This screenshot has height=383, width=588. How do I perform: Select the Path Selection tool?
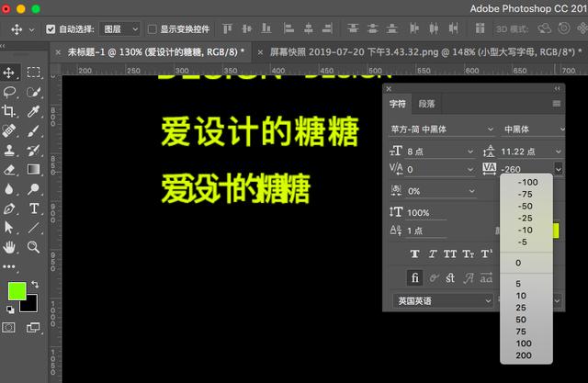click(x=8, y=228)
